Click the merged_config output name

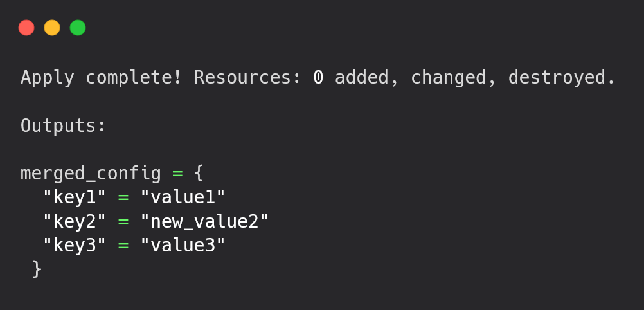point(91,174)
